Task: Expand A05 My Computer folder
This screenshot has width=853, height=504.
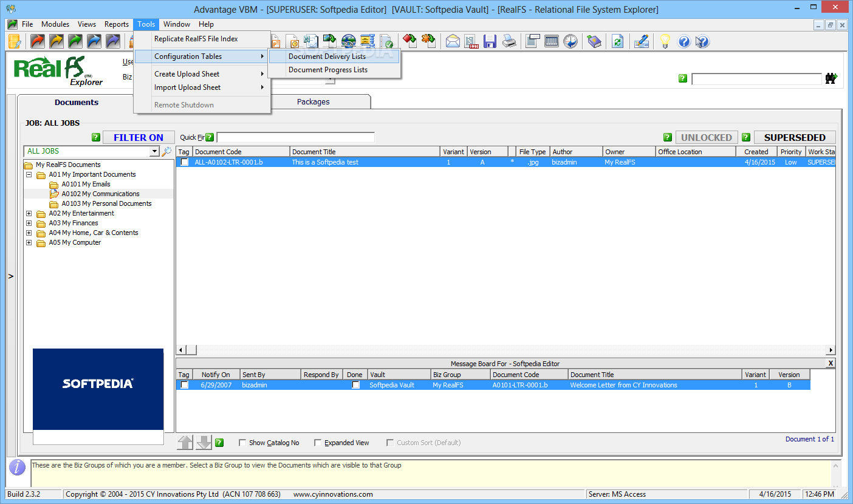Action: point(29,242)
